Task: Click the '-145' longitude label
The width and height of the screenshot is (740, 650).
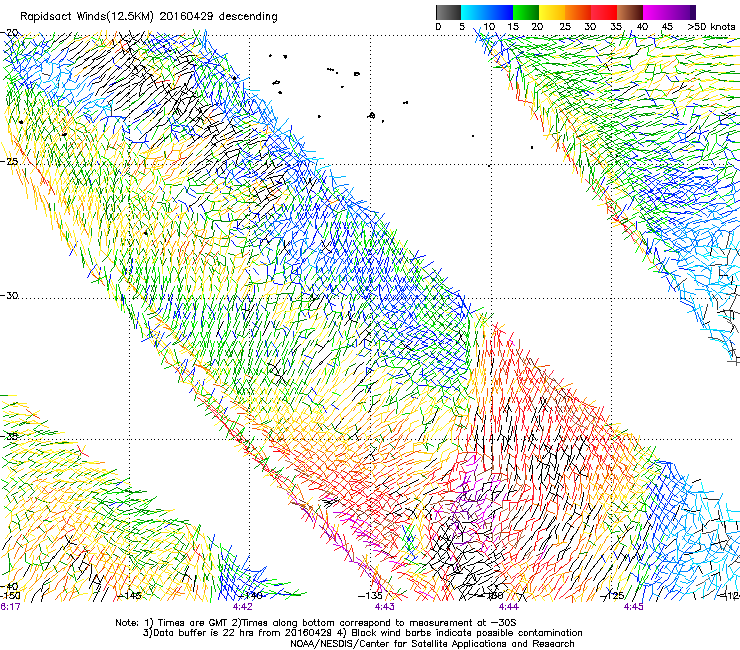Action: 129,596
